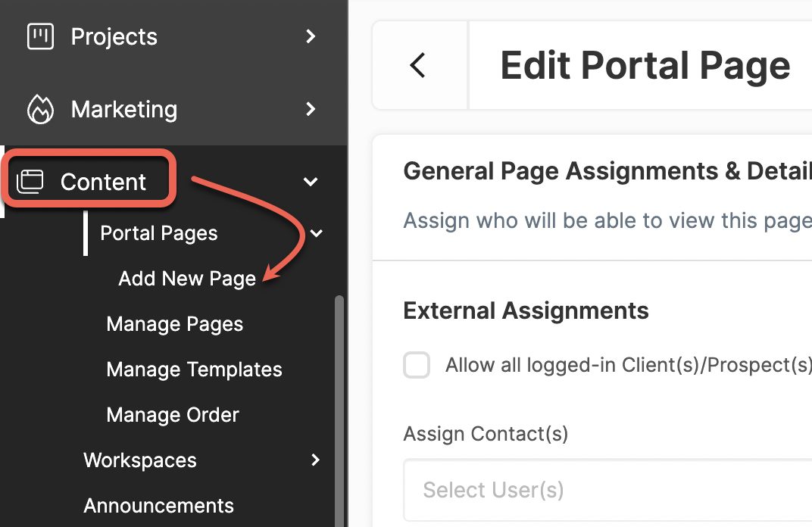Go back using the left arrow

click(x=418, y=65)
